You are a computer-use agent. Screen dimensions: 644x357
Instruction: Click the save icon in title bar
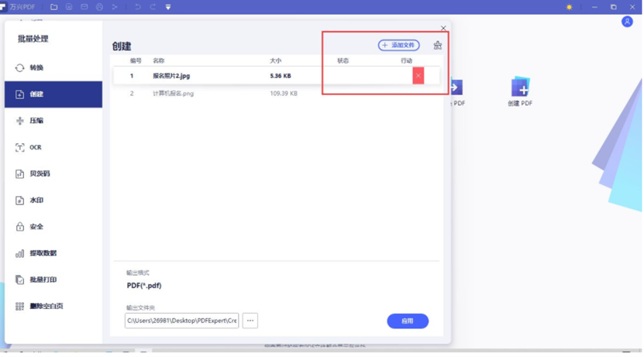coord(69,7)
